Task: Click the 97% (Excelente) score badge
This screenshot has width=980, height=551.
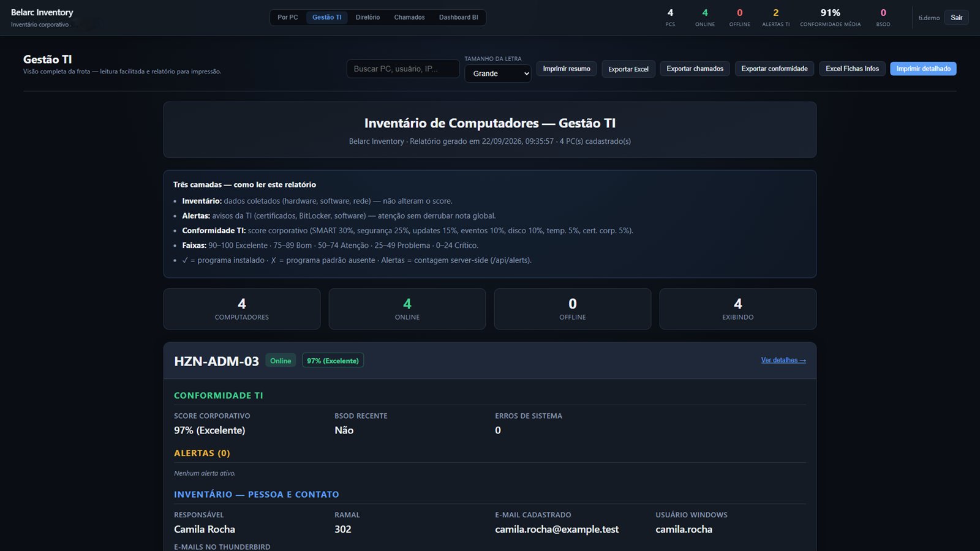Action: pos(333,361)
